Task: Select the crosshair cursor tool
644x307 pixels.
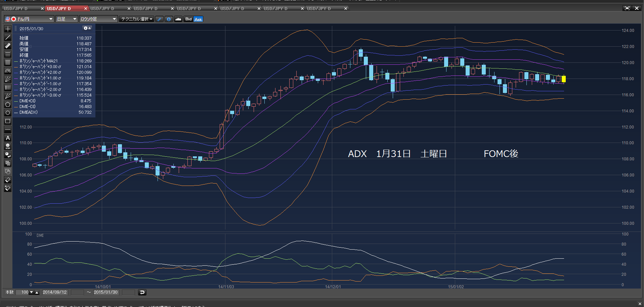Action: coord(8,29)
